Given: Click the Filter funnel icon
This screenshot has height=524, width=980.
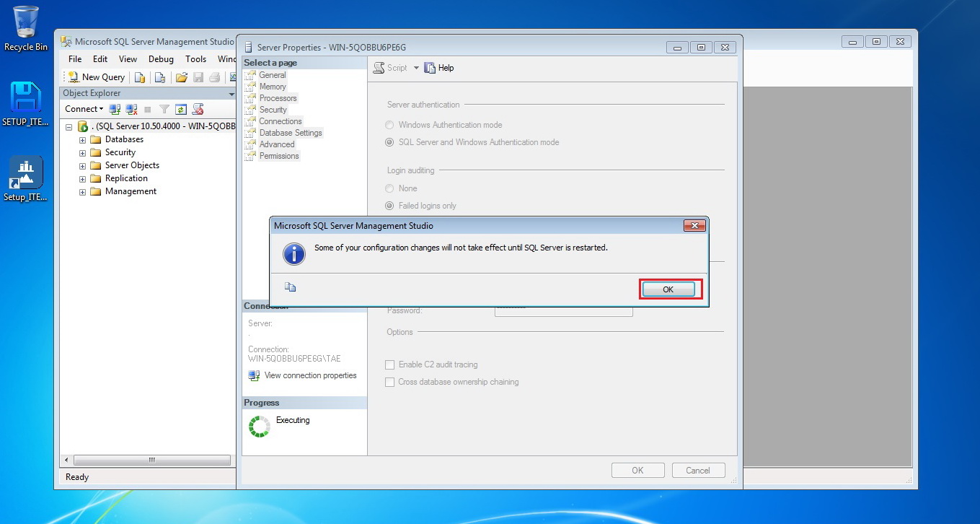Looking at the screenshot, I should click(164, 109).
